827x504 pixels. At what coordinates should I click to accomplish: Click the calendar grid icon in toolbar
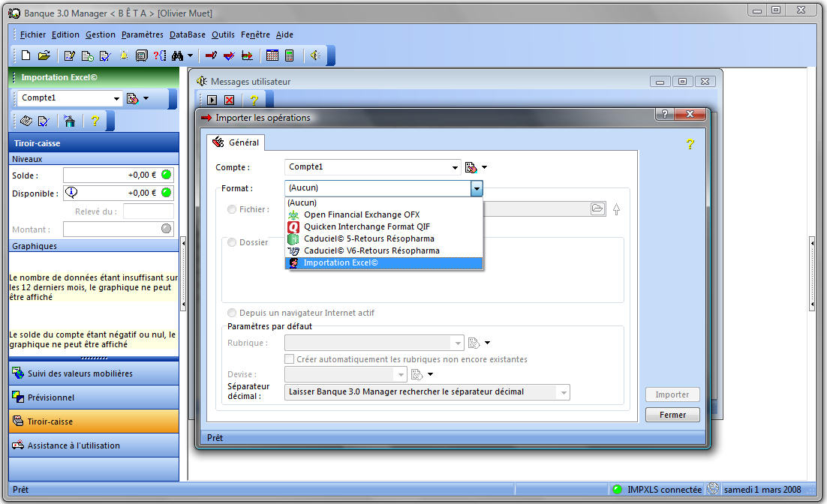click(272, 55)
